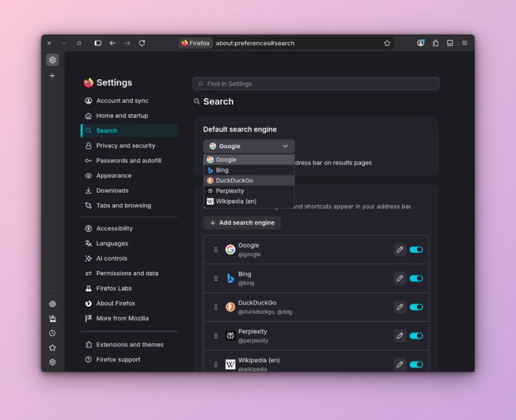Open the AI chatbot sidebar icon
The height and width of the screenshot is (420, 516).
52,304
